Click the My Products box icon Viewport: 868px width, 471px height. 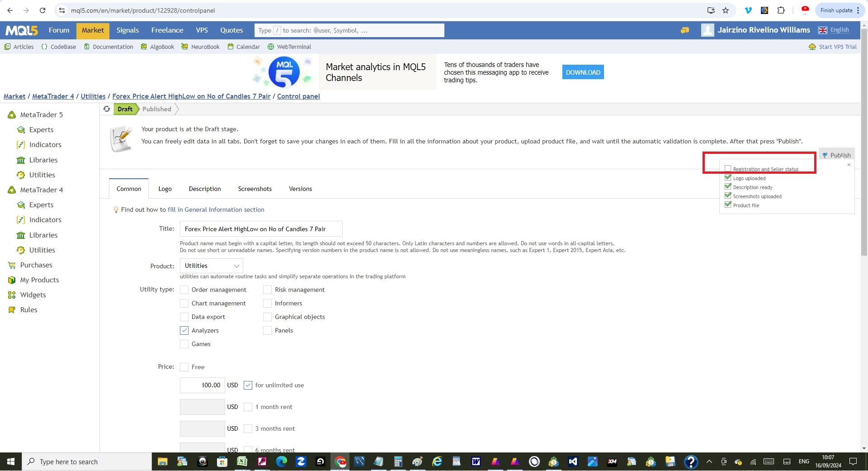tap(12, 280)
